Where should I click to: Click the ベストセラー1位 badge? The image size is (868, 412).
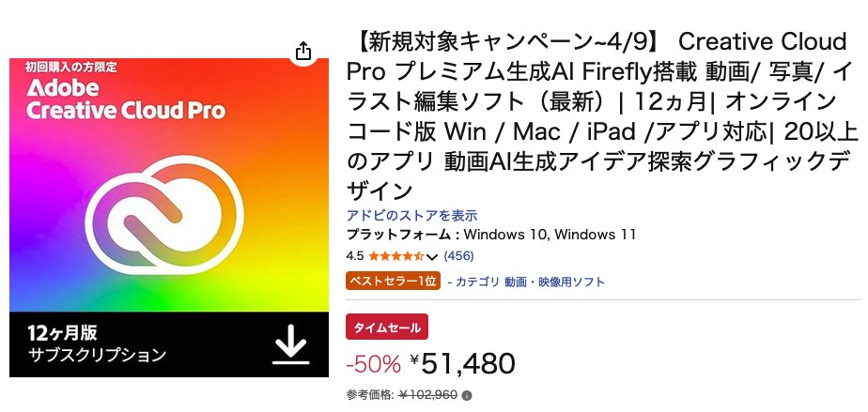click(394, 281)
